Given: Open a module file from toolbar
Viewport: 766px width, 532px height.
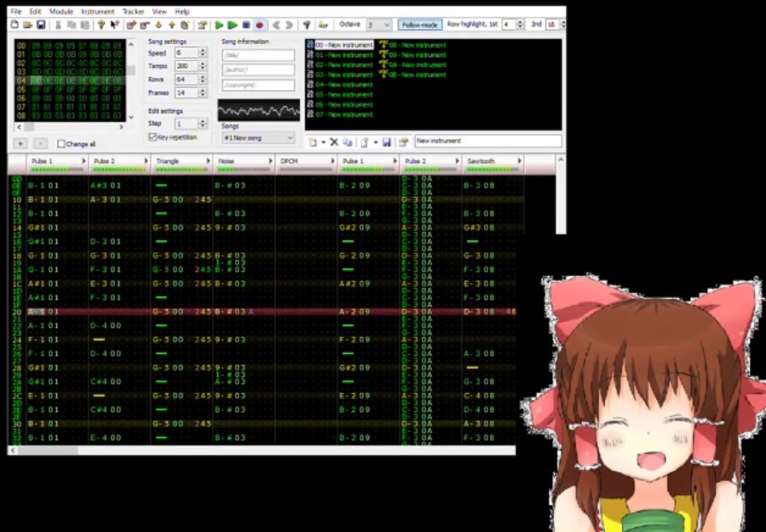Looking at the screenshot, I should tap(28, 25).
